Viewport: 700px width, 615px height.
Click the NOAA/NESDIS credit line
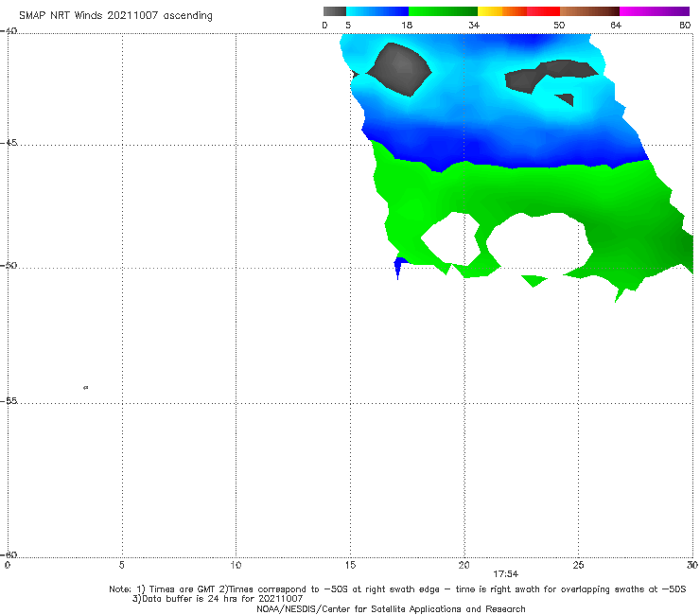(391, 608)
